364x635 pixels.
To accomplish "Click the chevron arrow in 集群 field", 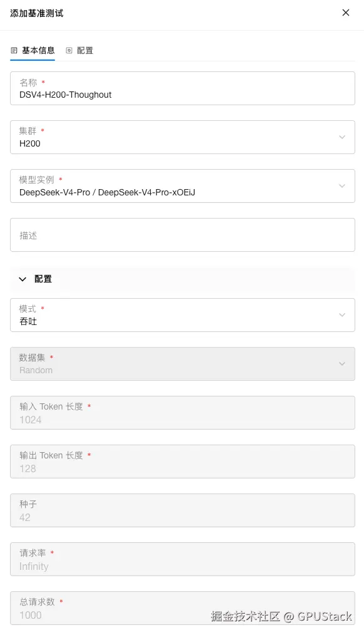I will [x=342, y=137].
